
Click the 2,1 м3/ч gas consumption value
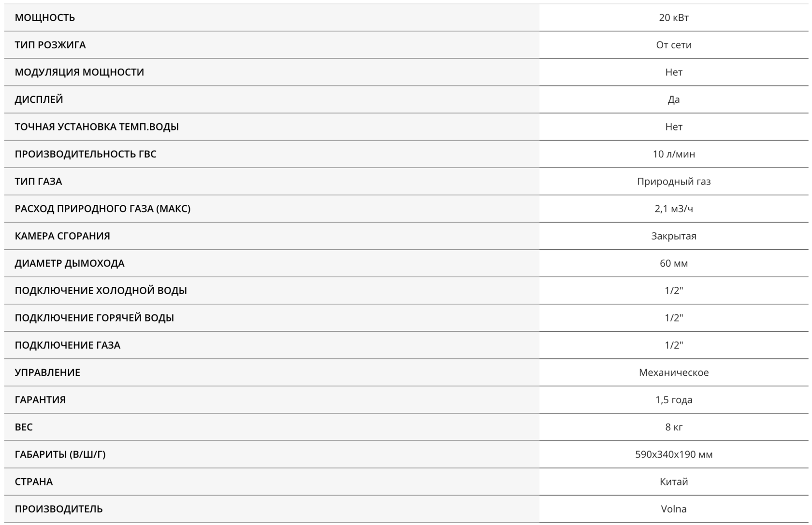[673, 209]
